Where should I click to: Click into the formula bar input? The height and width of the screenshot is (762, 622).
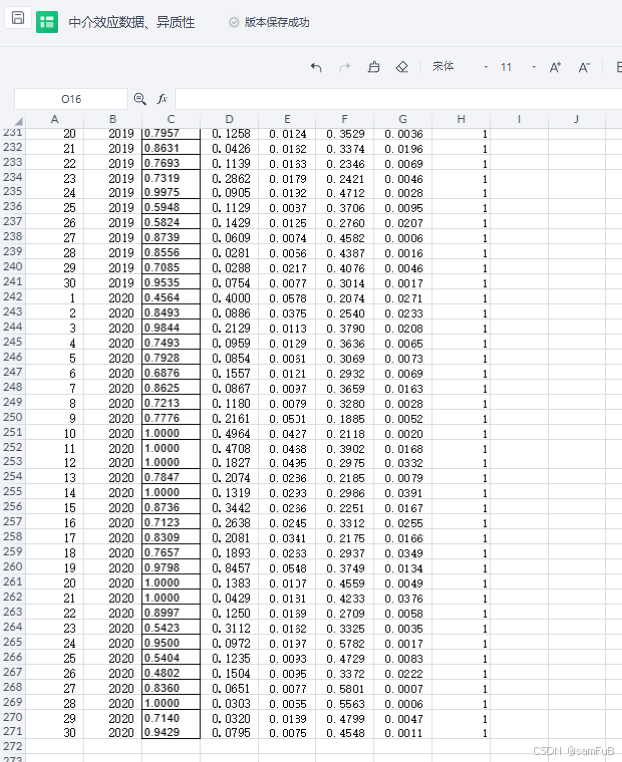click(x=398, y=99)
